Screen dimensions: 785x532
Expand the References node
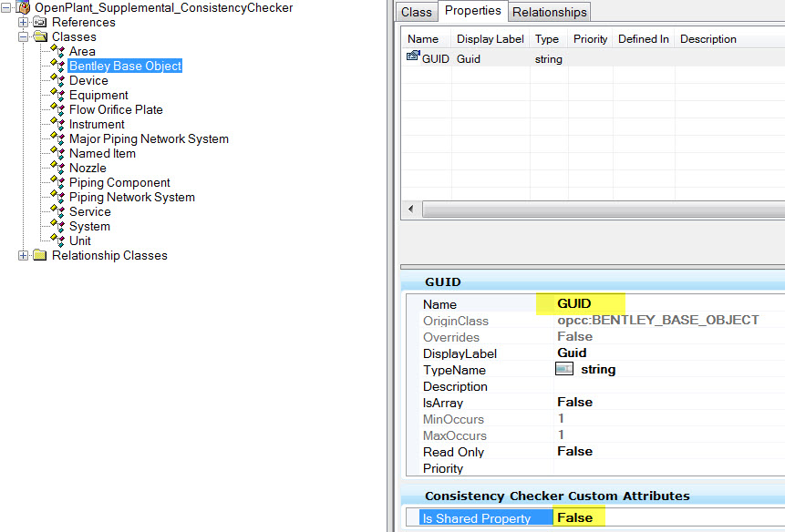pos(23,22)
